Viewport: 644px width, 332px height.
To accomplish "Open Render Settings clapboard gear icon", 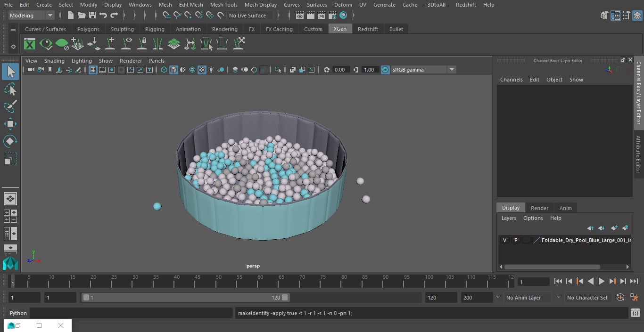I will 332,16.
